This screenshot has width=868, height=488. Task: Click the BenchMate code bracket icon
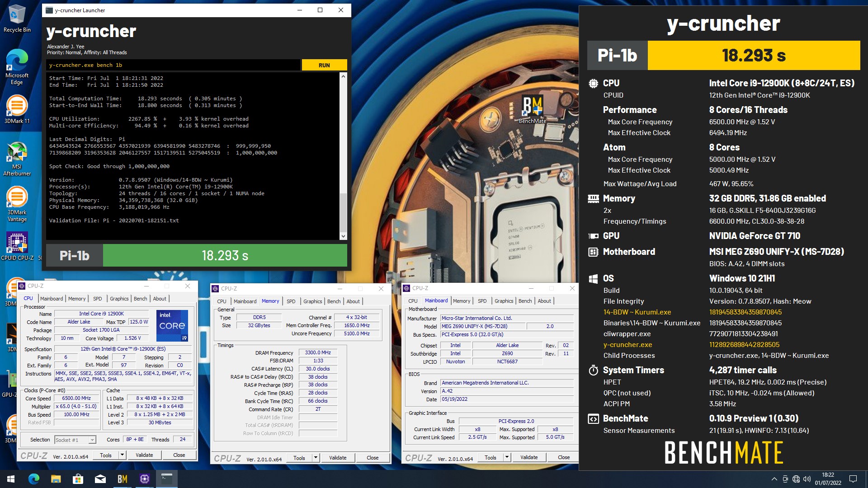[x=593, y=418]
